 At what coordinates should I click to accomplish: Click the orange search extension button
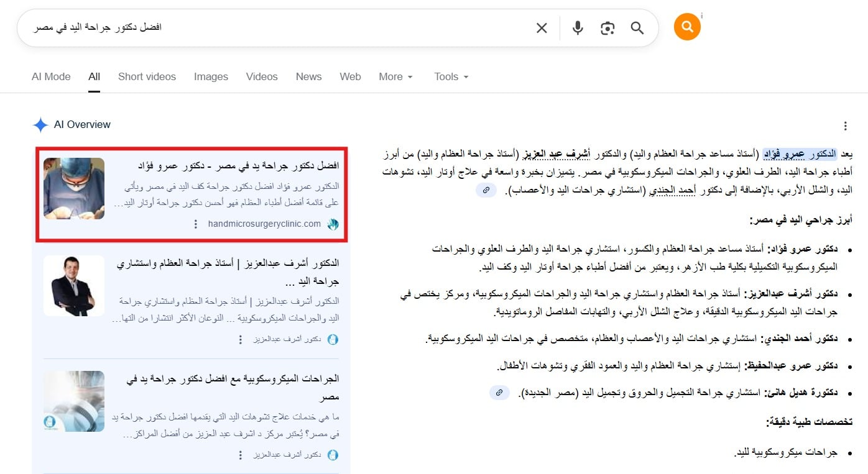click(x=687, y=27)
